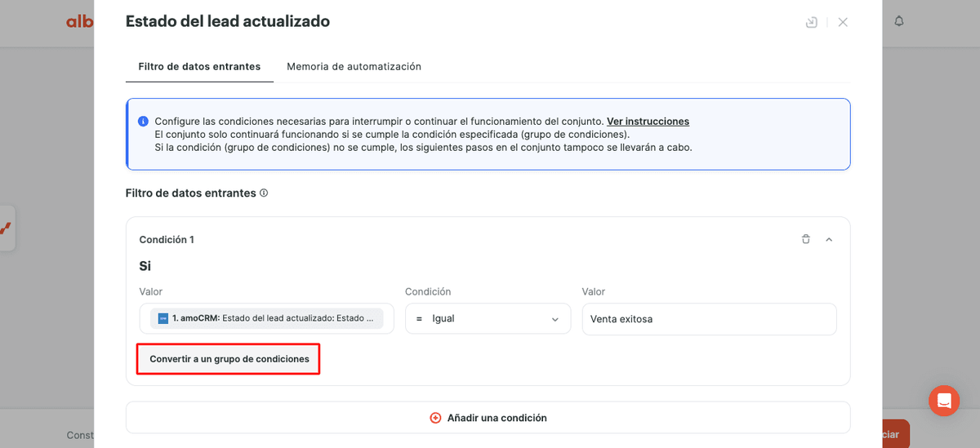Click Convertir a un grupo de condiciones
This screenshot has width=980, height=448.
(x=229, y=359)
